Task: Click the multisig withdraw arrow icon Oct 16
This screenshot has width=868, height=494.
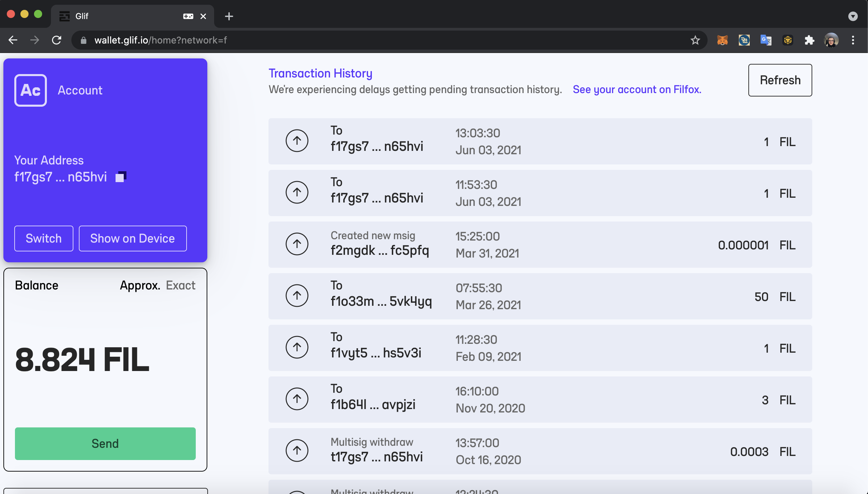Action: pyautogui.click(x=297, y=451)
